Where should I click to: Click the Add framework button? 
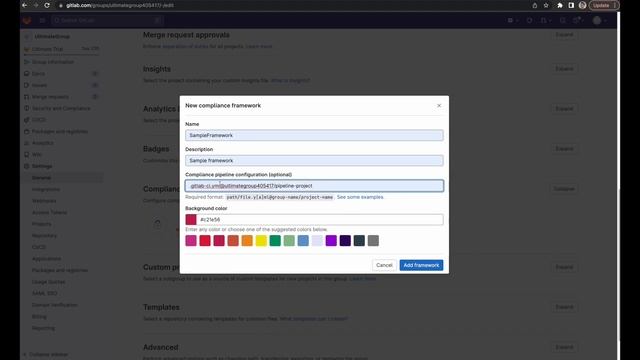(x=421, y=265)
